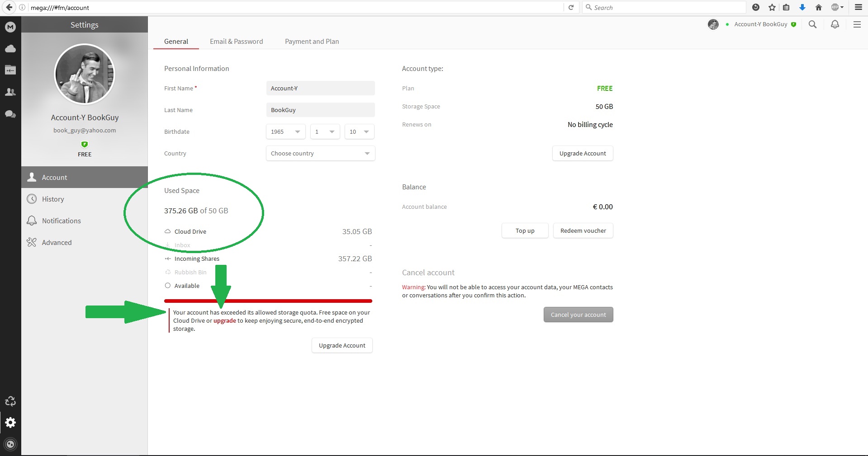Click the 375.26 GB of 50 GB text
Image resolution: width=868 pixels, height=456 pixels.
[x=196, y=211]
